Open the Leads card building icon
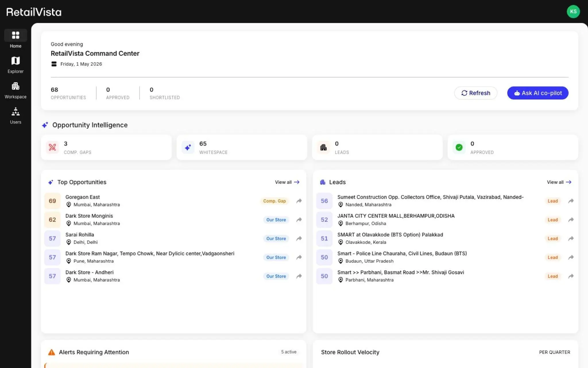The image size is (588, 368). (x=323, y=147)
